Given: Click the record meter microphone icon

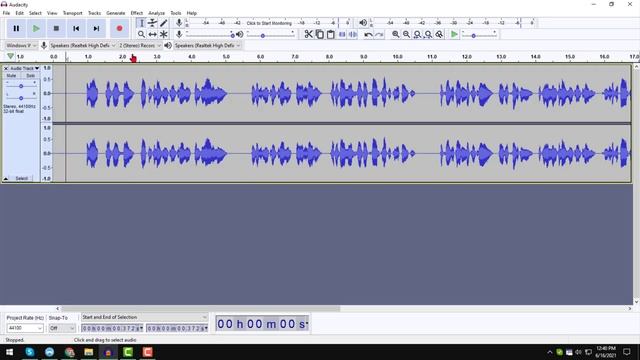Looking at the screenshot, I should [179, 23].
